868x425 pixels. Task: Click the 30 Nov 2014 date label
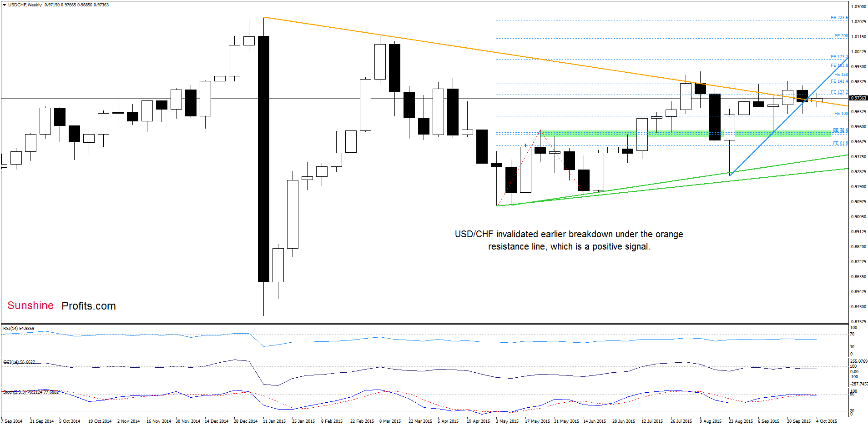coord(188,421)
